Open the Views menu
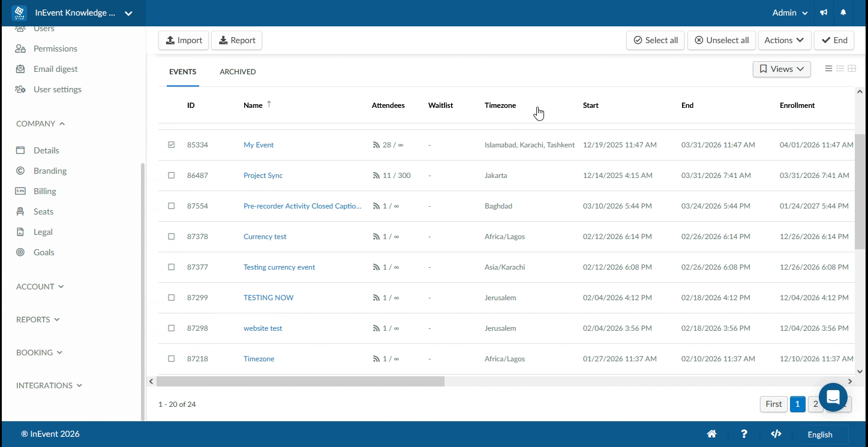Screen dimensions: 868x447 (781, 69)
